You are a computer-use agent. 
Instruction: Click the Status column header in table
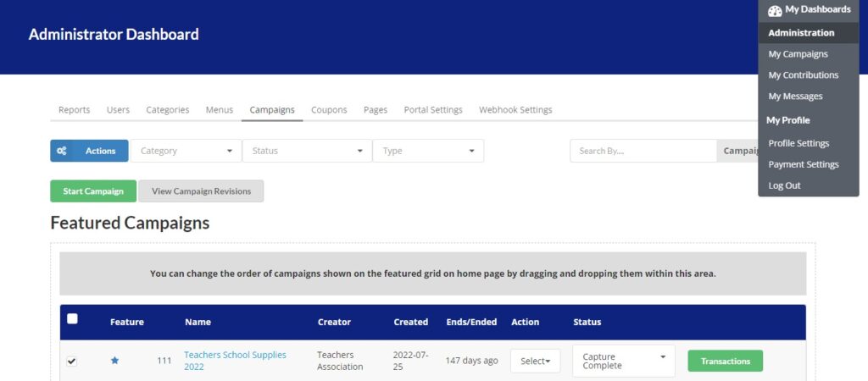(587, 322)
